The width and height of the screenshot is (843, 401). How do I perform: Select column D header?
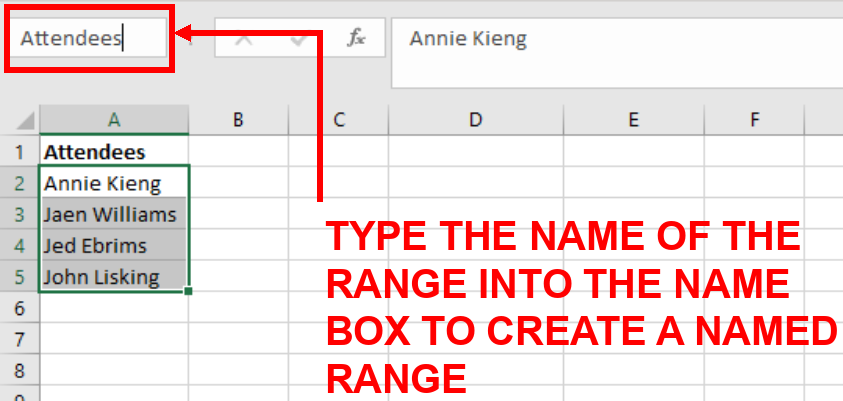tap(476, 120)
